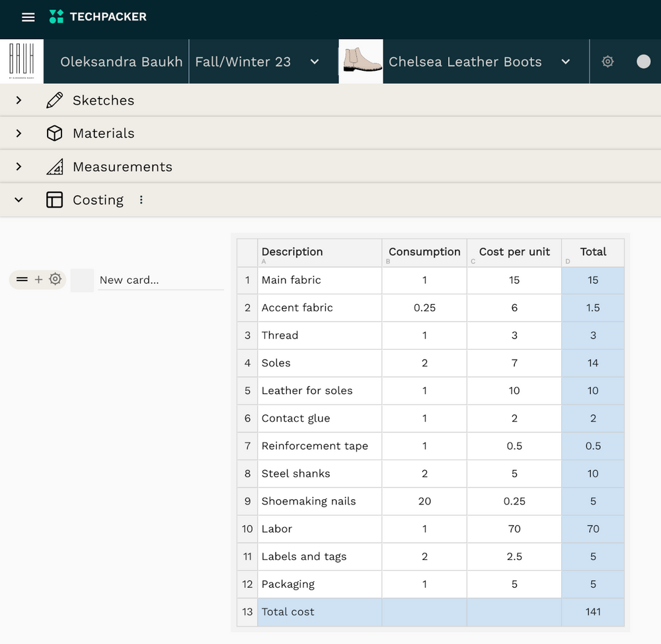Click the Chelsea boot thumbnail image

pos(361,61)
